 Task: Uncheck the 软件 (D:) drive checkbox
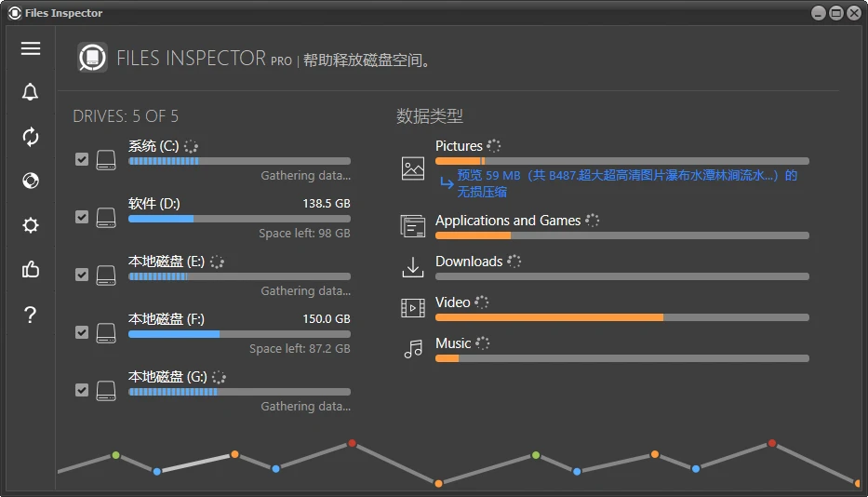[x=82, y=217]
